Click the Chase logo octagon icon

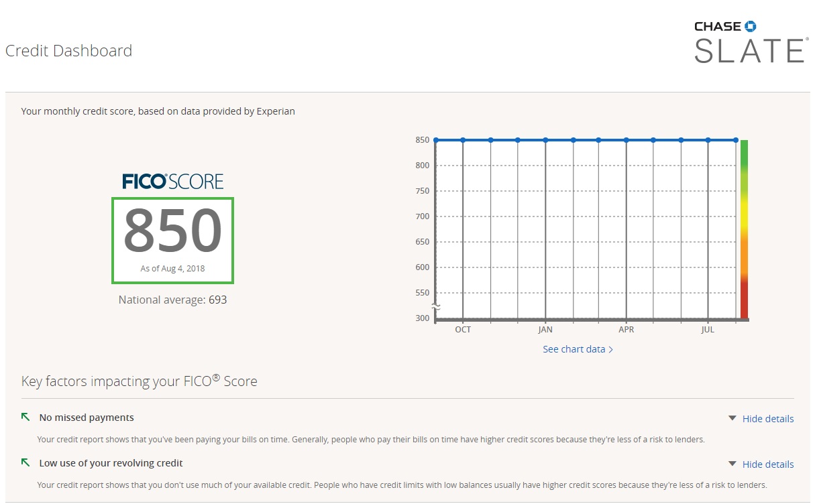(751, 25)
